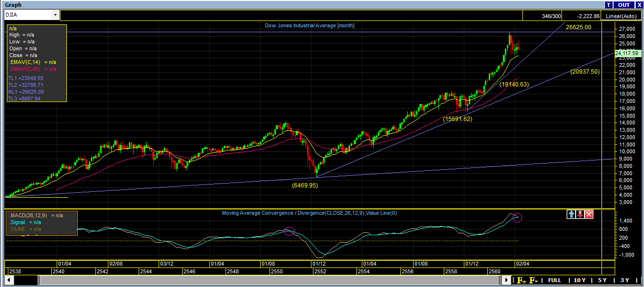This screenshot has width=644, height=287.
Task: Switch chart to 3 Y range
Action: tap(624, 280)
